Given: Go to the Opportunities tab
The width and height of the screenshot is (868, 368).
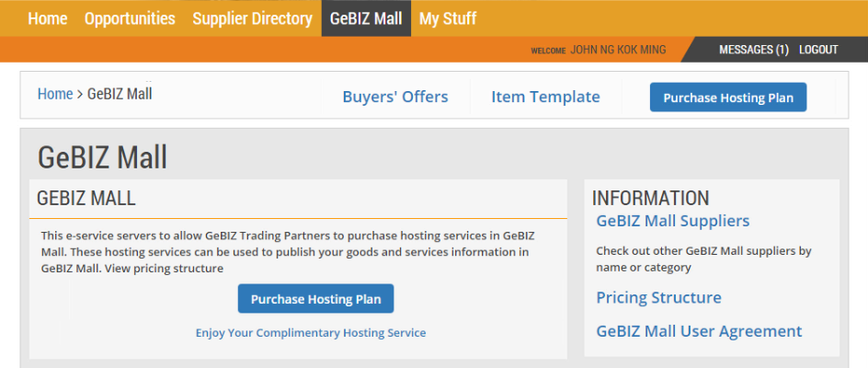Looking at the screenshot, I should (x=130, y=18).
